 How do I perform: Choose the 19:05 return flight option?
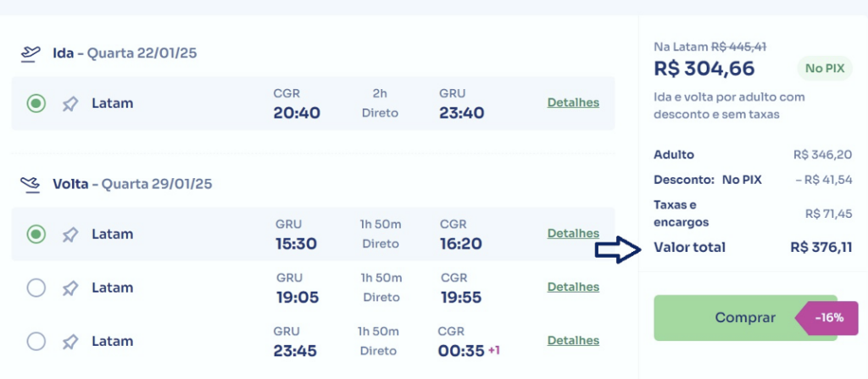[x=36, y=288]
